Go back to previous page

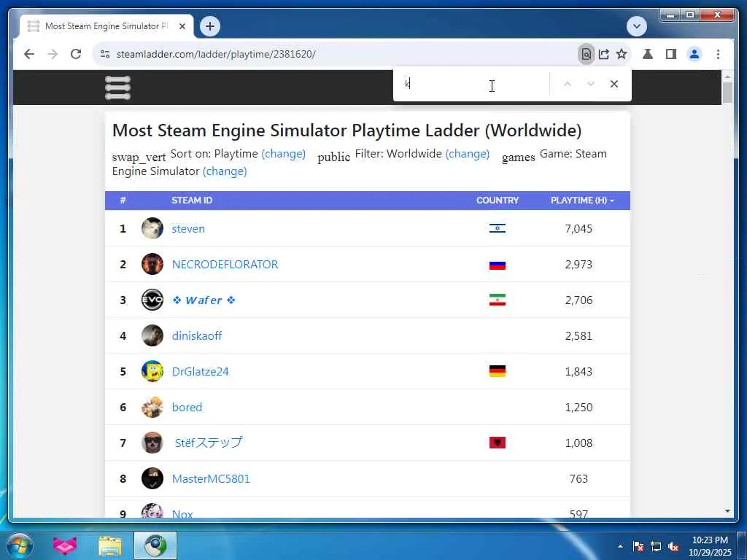pyautogui.click(x=29, y=54)
